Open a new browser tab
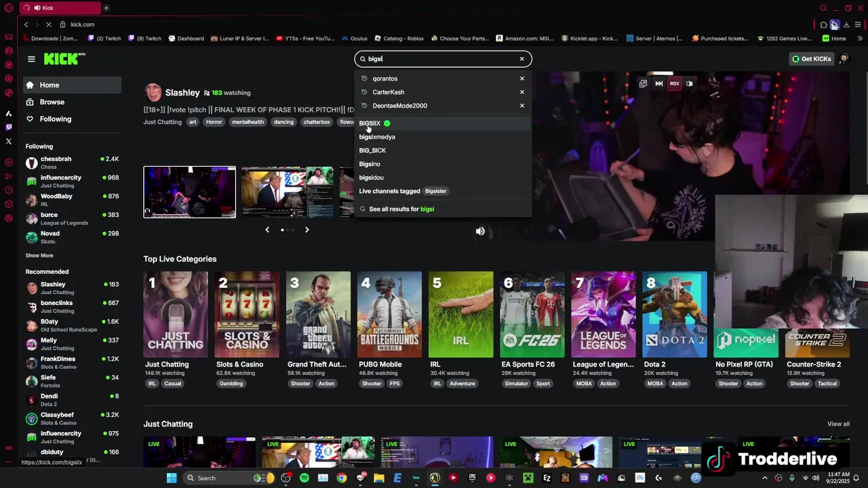The image size is (868, 488). point(106,8)
